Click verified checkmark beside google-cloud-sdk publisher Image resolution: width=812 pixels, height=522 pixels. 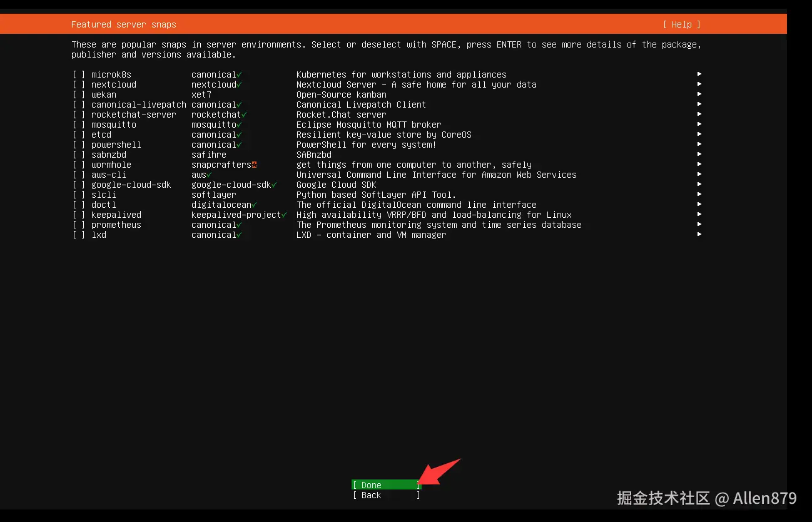274,185
